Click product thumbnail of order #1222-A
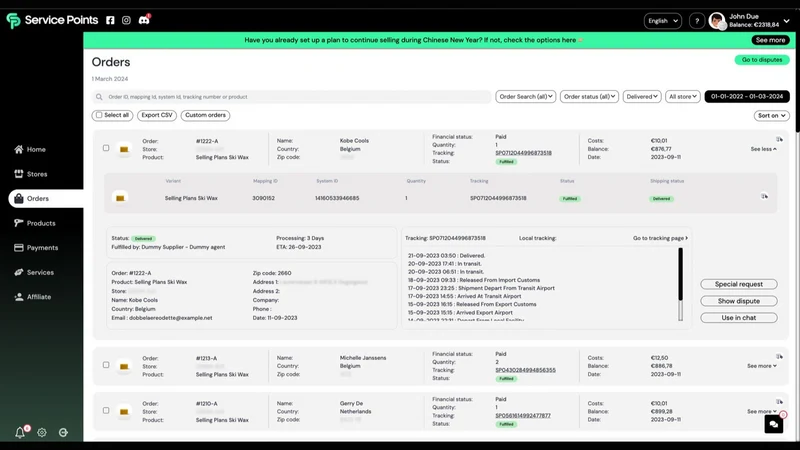This screenshot has height=450, width=800. pyautogui.click(x=124, y=149)
